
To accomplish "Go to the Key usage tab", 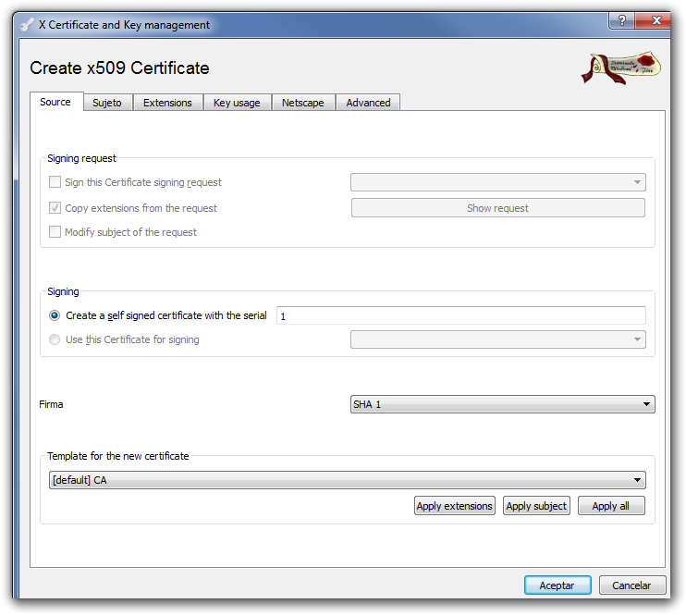I will click(x=237, y=103).
